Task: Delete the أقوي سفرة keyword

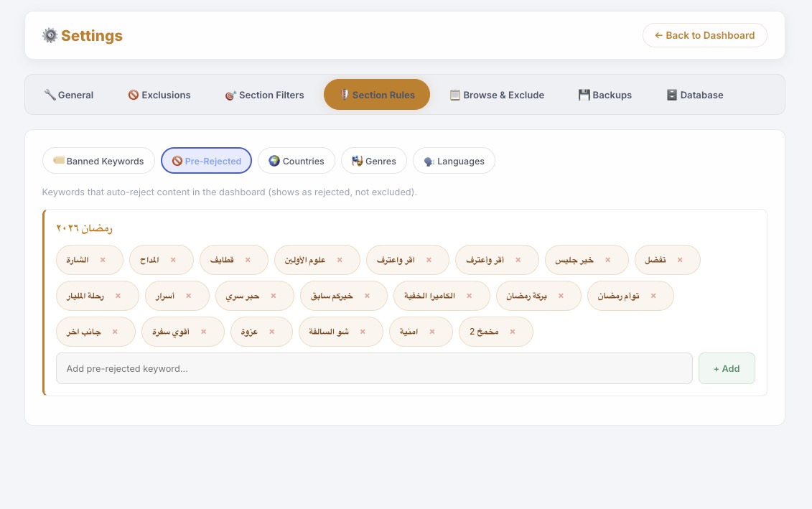Action: point(203,332)
